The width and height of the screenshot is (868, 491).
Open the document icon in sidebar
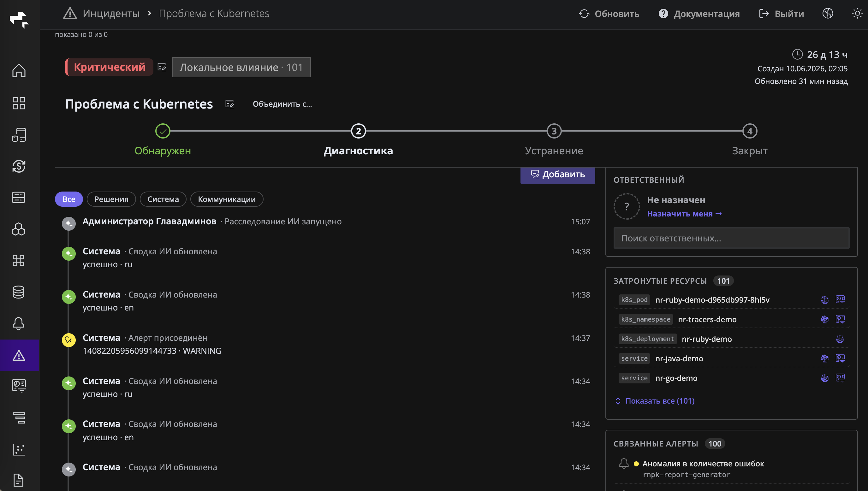pos(19,480)
